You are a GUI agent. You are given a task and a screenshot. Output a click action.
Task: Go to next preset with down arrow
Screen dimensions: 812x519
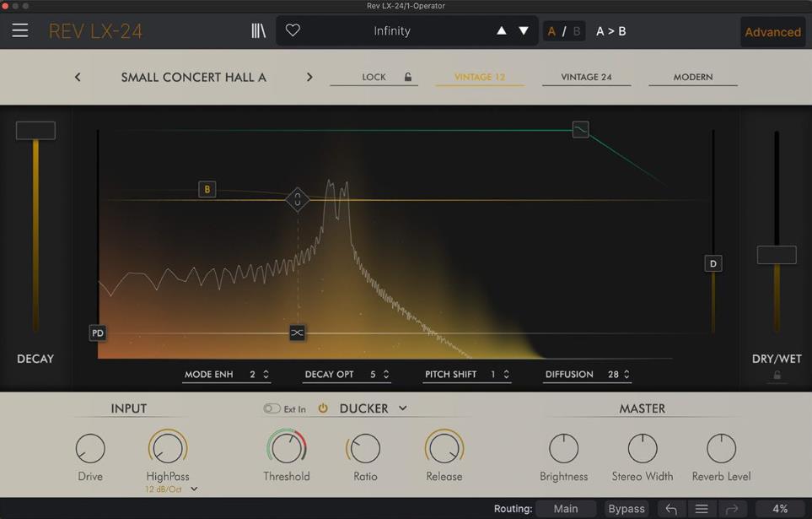[524, 30]
